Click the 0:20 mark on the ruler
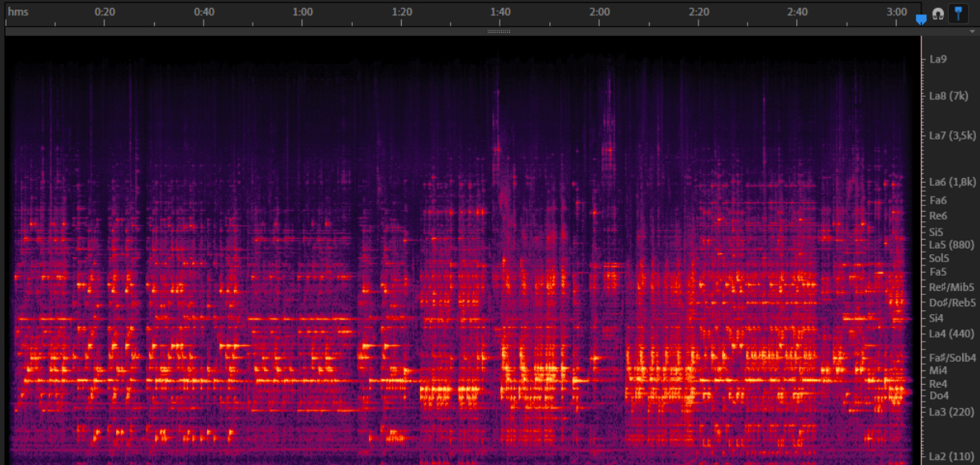The width and height of the screenshot is (980, 465). (104, 13)
